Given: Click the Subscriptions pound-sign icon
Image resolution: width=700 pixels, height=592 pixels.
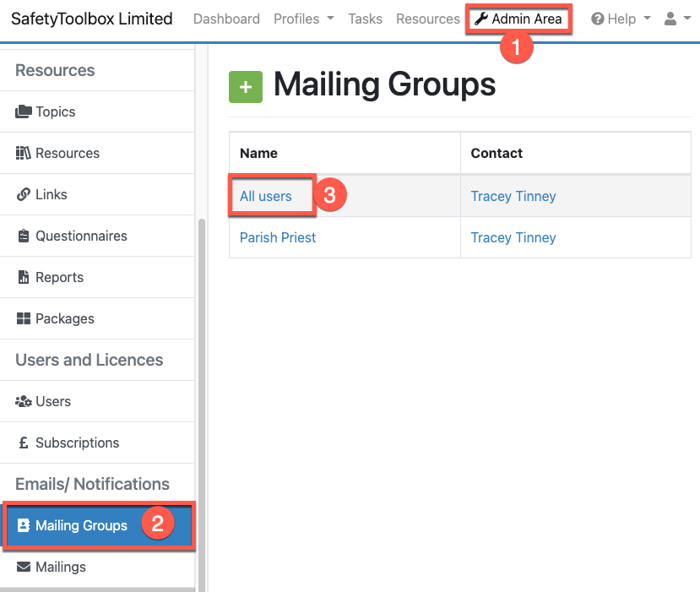Looking at the screenshot, I should point(24,443).
